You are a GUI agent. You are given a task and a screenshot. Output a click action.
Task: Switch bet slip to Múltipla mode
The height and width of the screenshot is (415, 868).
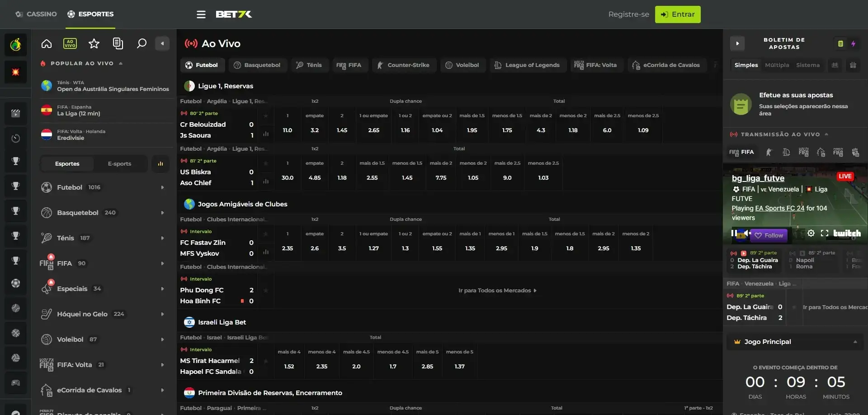777,65
